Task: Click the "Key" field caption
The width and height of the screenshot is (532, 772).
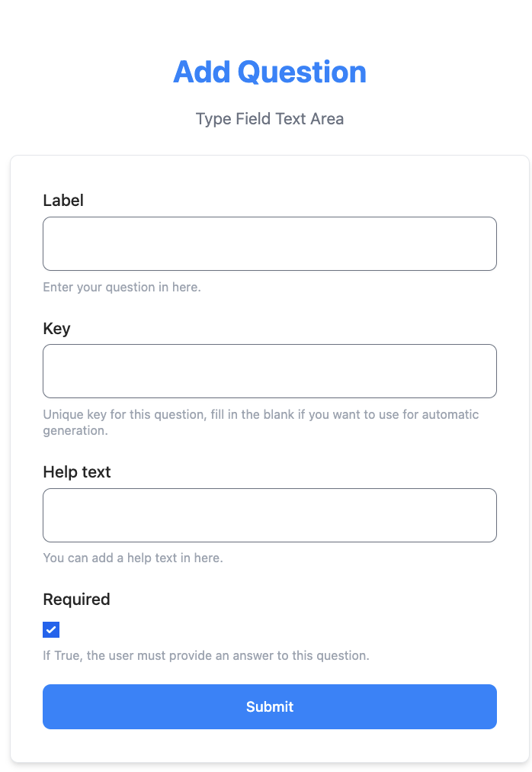Action: click(56, 328)
